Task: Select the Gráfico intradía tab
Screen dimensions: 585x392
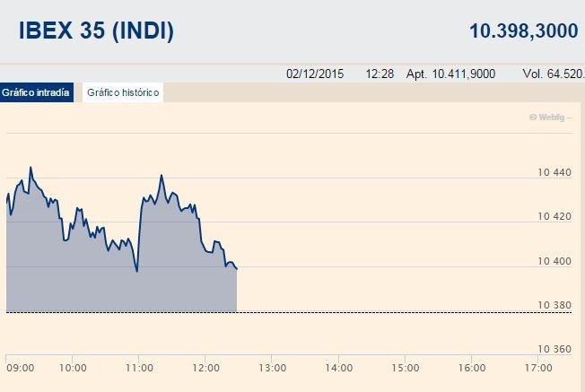Action: pyautogui.click(x=36, y=92)
